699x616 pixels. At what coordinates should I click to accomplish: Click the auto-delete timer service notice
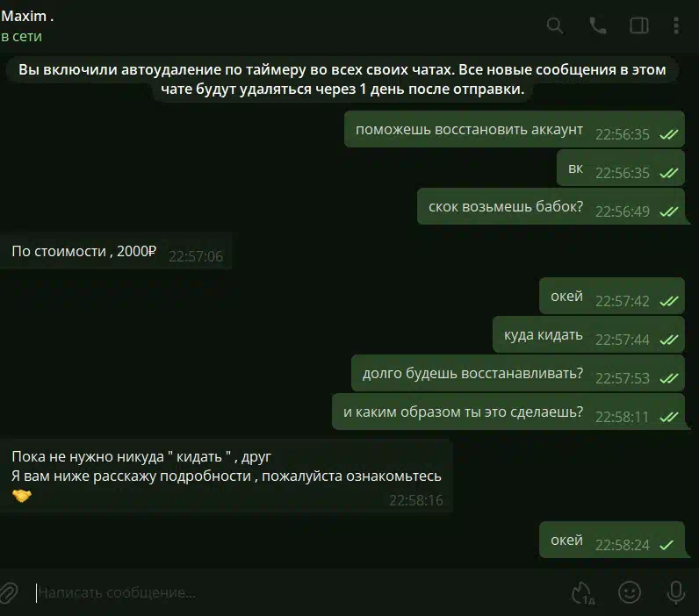click(x=342, y=79)
